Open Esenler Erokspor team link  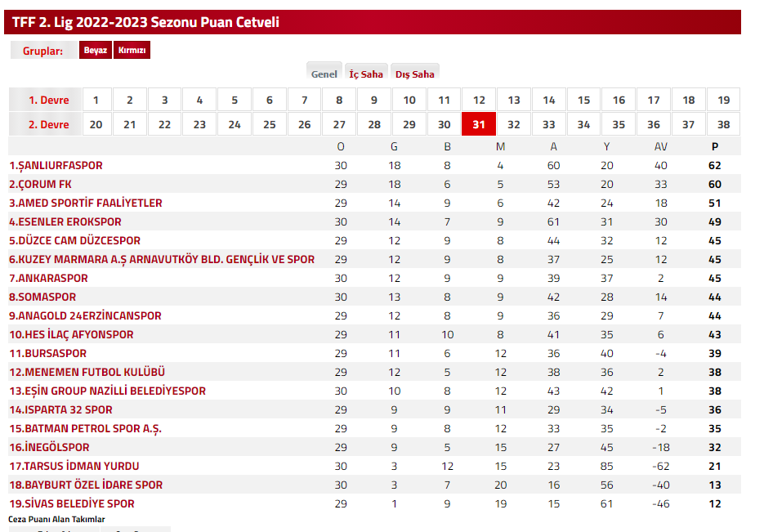[x=65, y=221]
